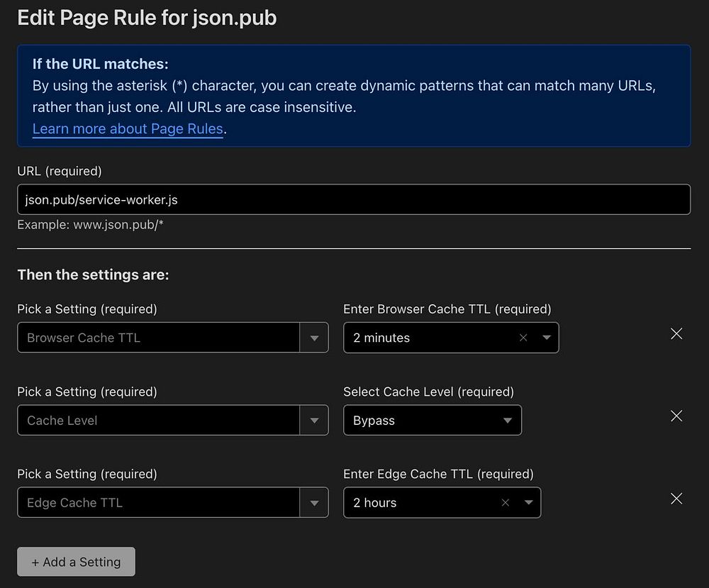
Task: Click the 'Example: www.json.pub/*' hint text
Action: (x=91, y=225)
